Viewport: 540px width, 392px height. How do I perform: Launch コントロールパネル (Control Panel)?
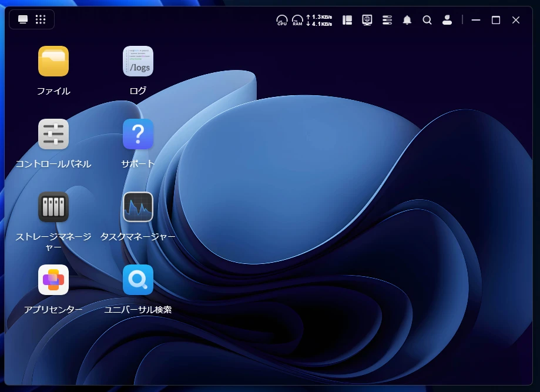click(53, 135)
